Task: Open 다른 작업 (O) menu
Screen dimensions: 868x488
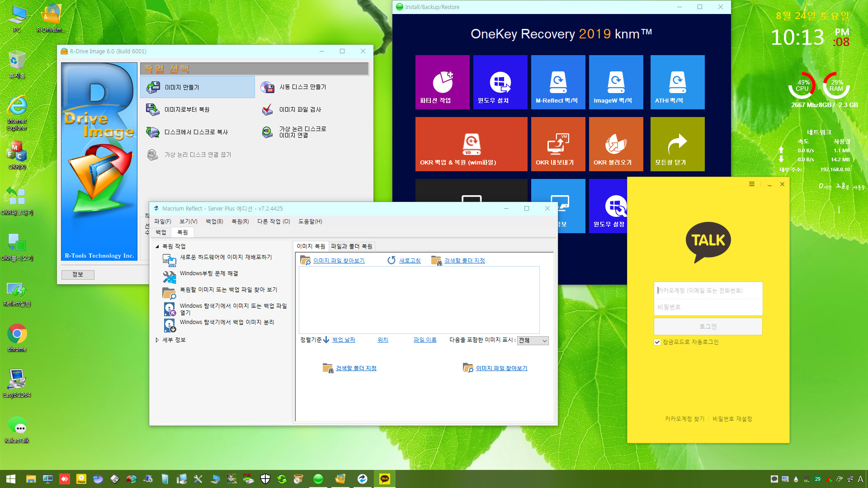Action: tap(274, 221)
